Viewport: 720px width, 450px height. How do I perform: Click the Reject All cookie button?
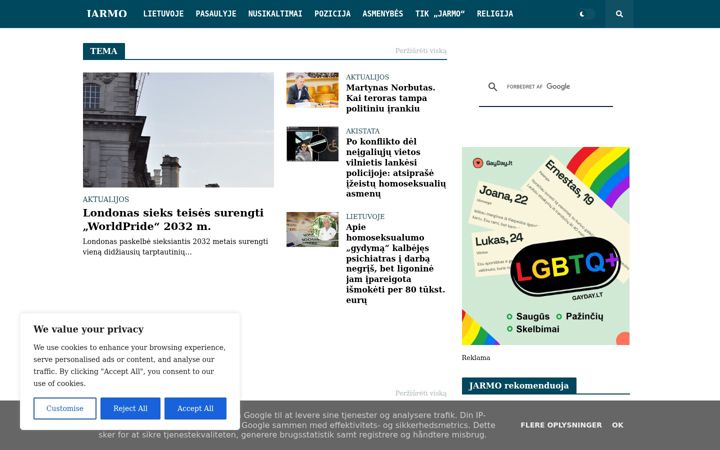(130, 408)
